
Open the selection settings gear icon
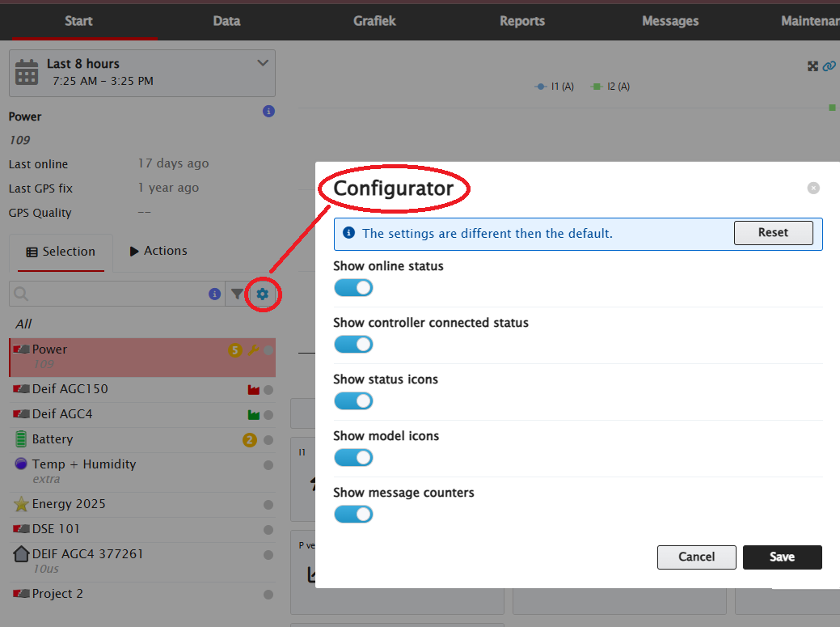coord(263,294)
